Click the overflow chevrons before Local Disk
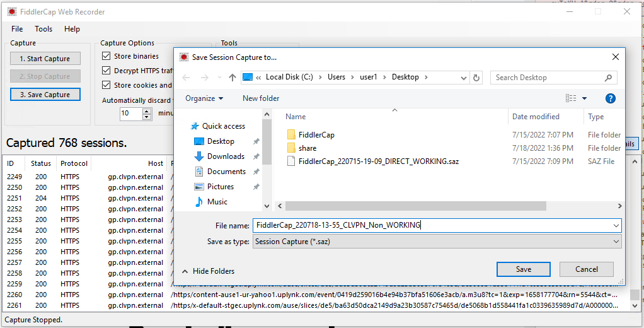This screenshot has height=328, width=644. [259, 78]
